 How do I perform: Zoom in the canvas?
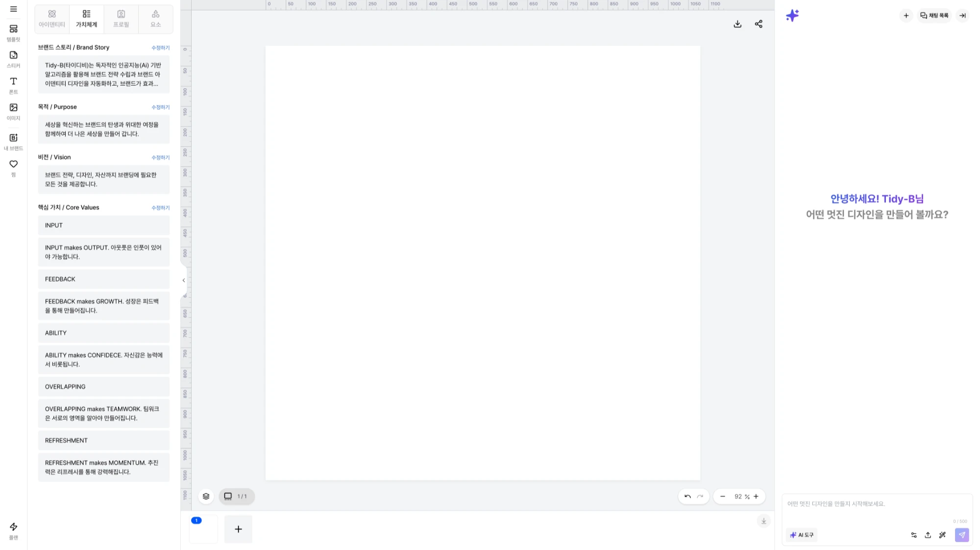click(x=756, y=497)
